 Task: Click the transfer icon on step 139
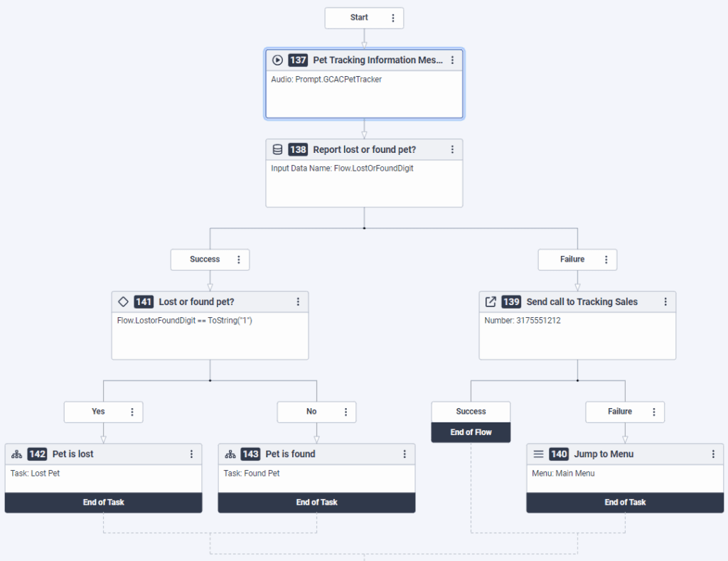tap(491, 301)
